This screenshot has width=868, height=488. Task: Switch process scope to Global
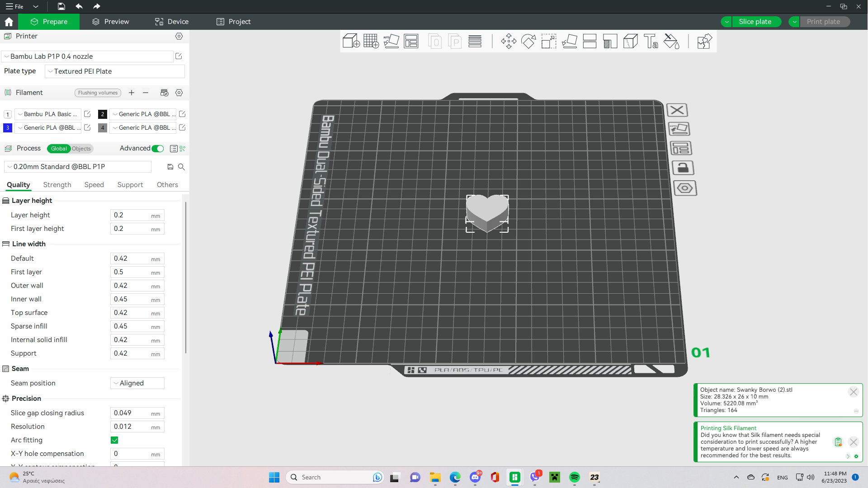tap(59, 149)
